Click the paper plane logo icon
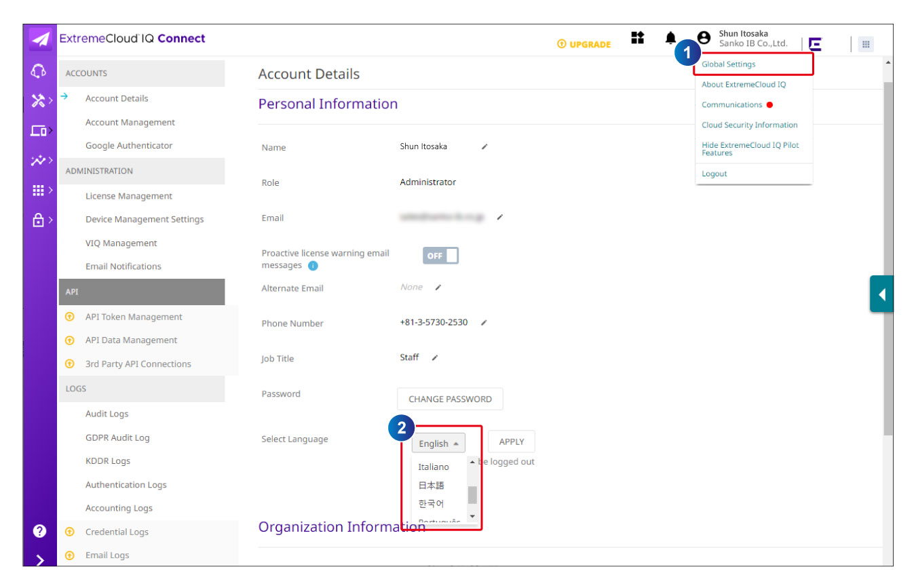Image resolution: width=916 pixels, height=588 pixels. (x=40, y=39)
